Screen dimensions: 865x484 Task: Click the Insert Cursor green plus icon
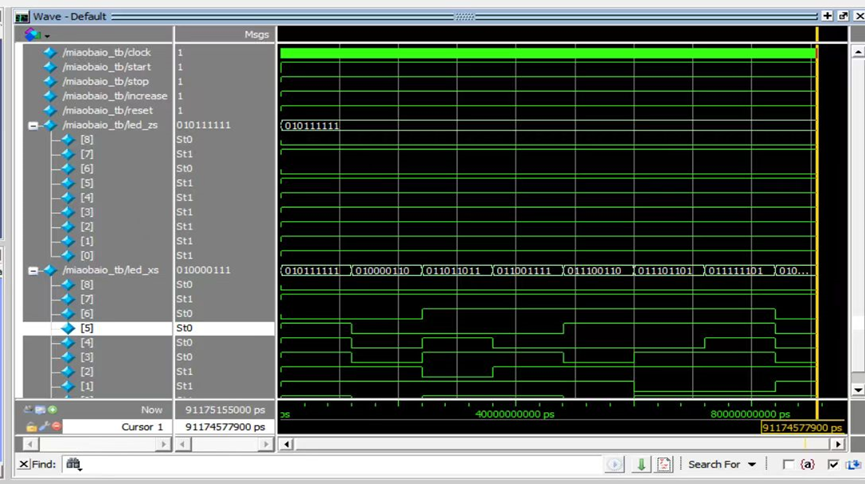[x=52, y=410]
